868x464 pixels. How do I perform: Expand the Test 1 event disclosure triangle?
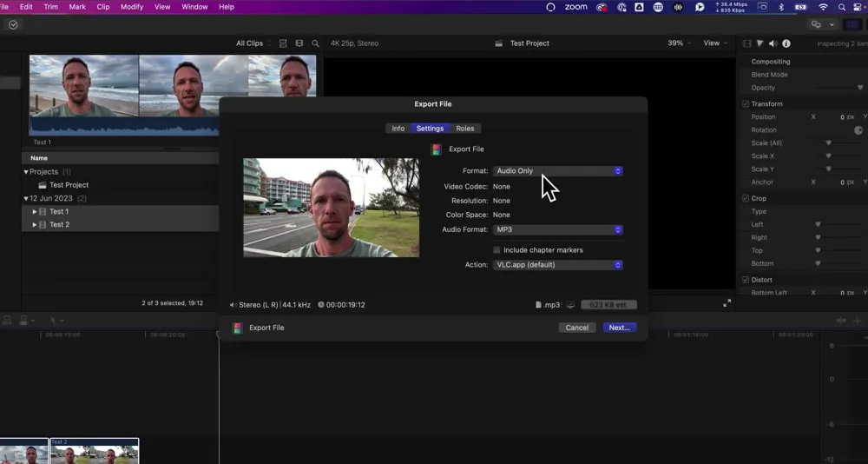[x=35, y=212]
